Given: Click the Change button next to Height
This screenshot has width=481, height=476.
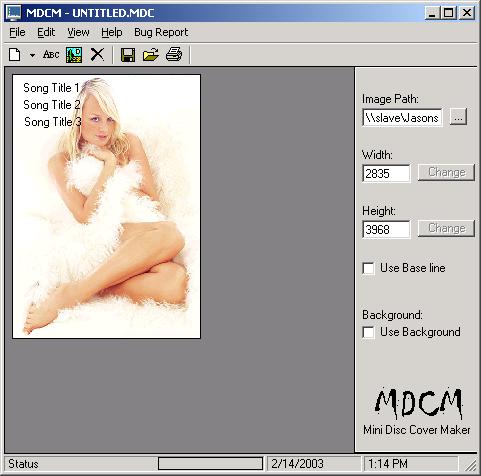Looking at the screenshot, I should tap(446, 229).
